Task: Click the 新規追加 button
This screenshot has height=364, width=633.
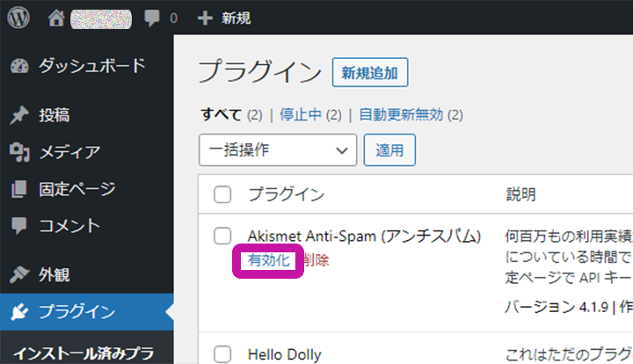Action: (370, 73)
